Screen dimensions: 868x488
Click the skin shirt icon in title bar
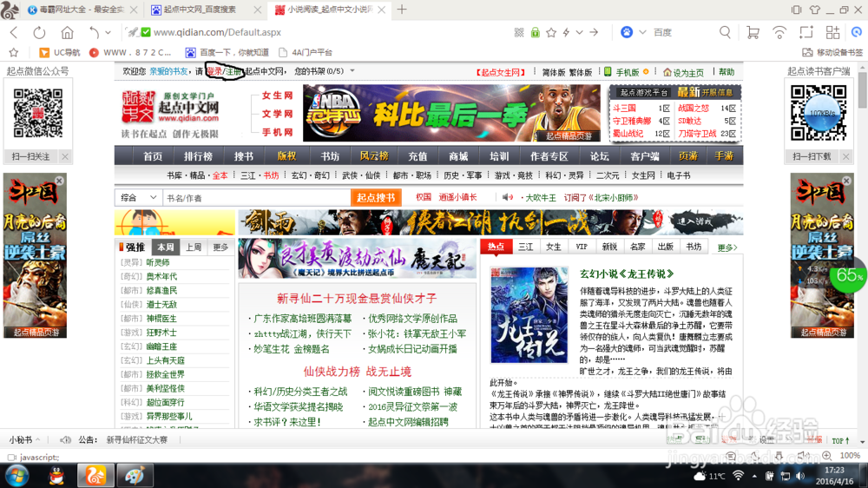[x=815, y=10]
